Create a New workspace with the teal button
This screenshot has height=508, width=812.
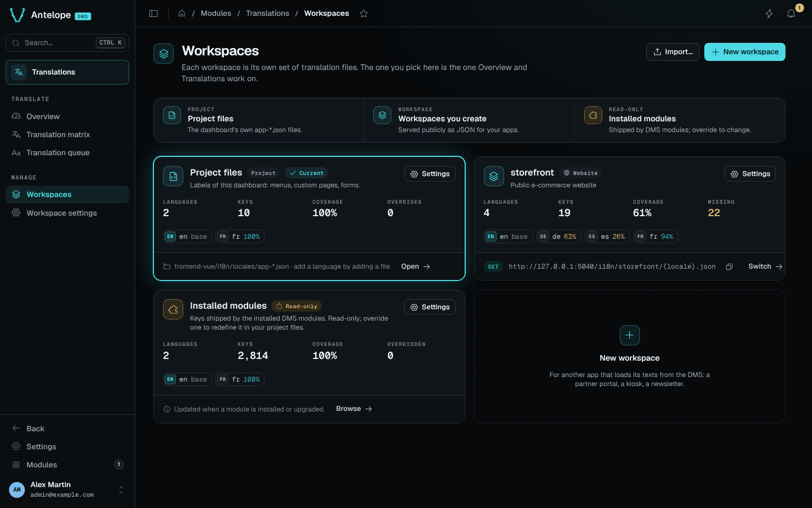point(745,52)
